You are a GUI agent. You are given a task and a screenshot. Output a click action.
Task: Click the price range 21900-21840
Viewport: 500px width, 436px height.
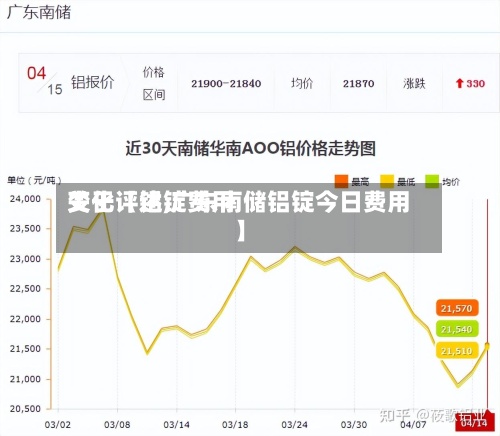tap(226, 84)
